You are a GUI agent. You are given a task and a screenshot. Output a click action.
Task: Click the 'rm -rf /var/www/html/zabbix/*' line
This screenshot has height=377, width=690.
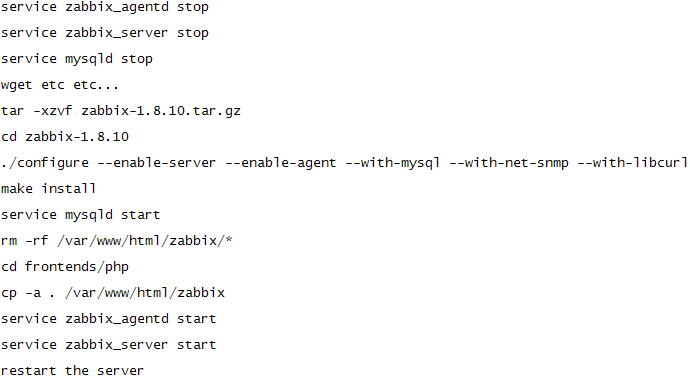tap(117, 241)
